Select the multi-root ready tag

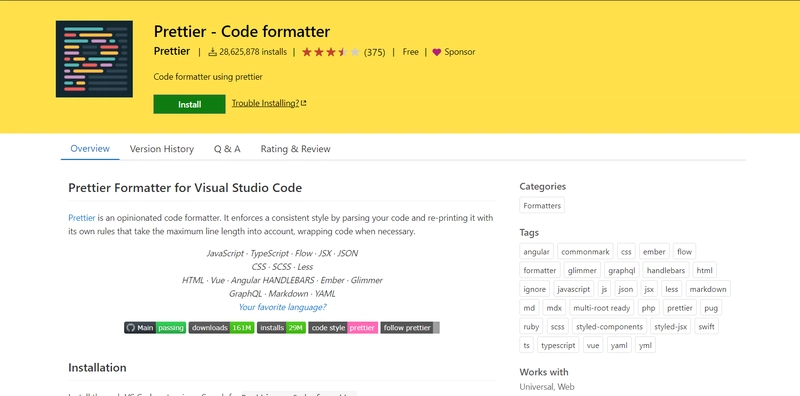coord(602,308)
